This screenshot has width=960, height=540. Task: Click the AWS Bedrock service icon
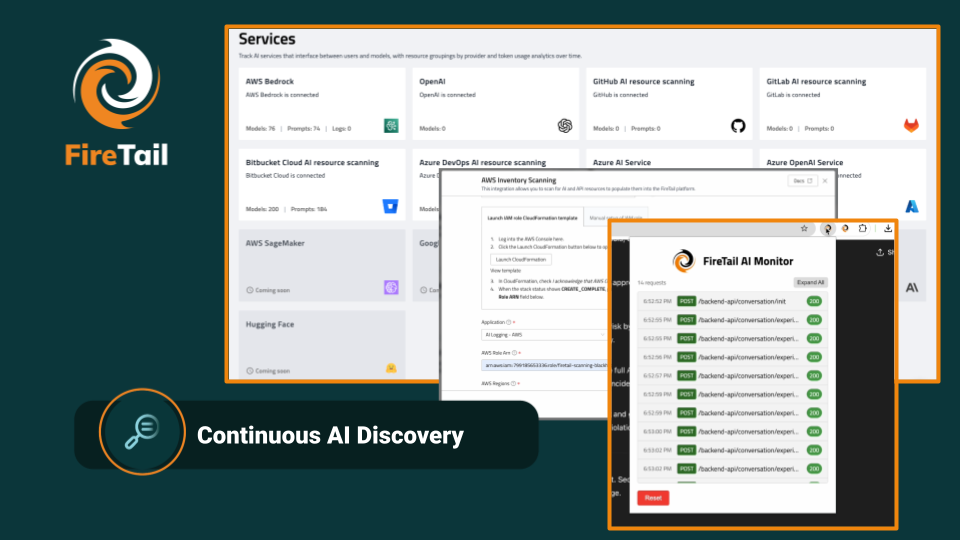coord(391,126)
